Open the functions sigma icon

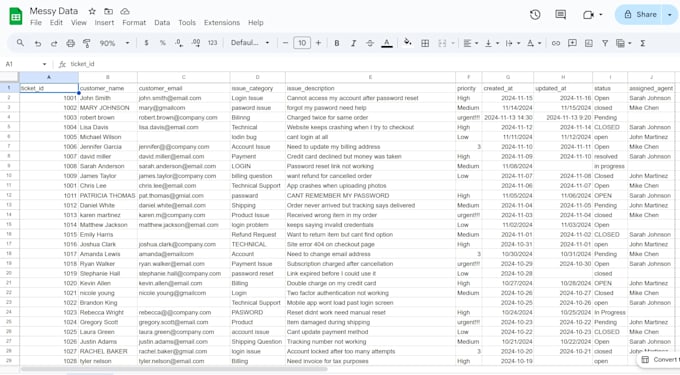[643, 43]
